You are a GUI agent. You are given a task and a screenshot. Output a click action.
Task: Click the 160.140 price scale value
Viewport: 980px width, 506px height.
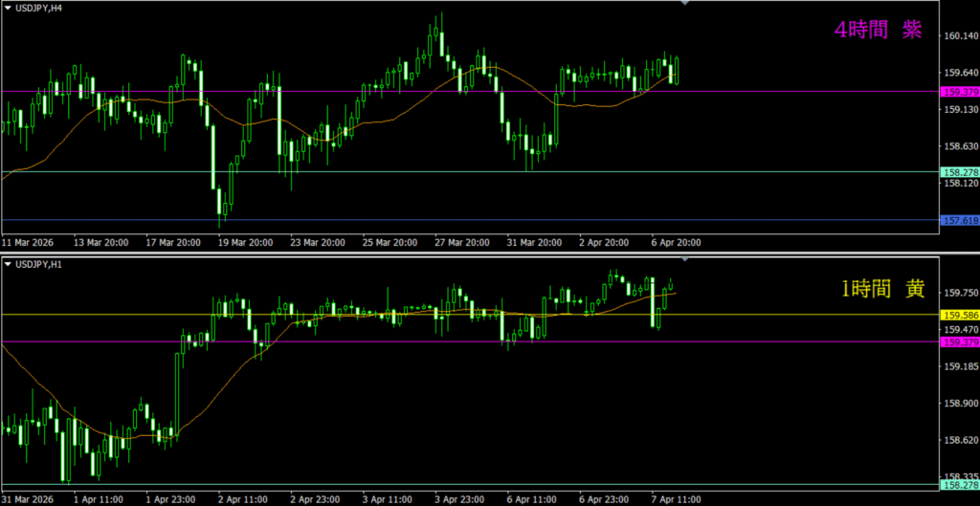pyautogui.click(x=959, y=36)
